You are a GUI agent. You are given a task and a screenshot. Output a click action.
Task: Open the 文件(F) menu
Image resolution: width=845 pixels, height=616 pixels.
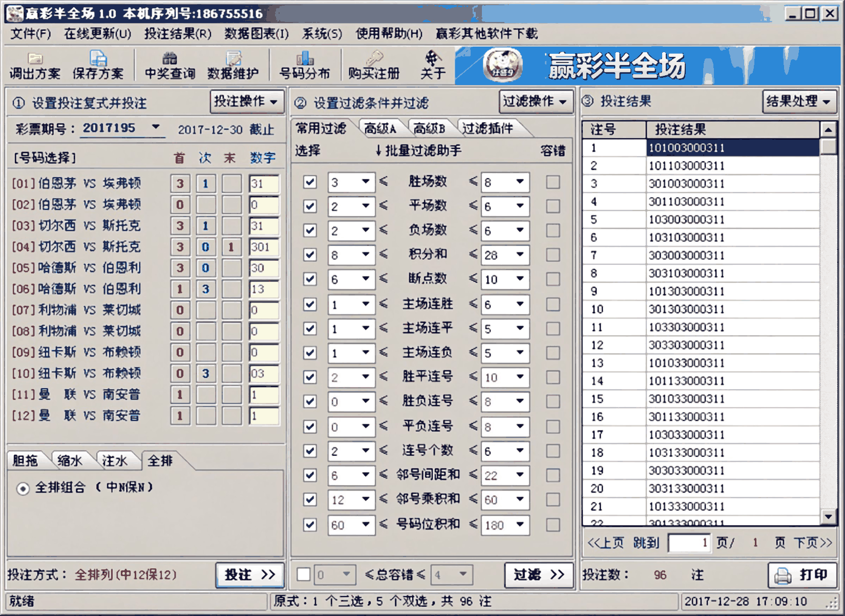31,34
